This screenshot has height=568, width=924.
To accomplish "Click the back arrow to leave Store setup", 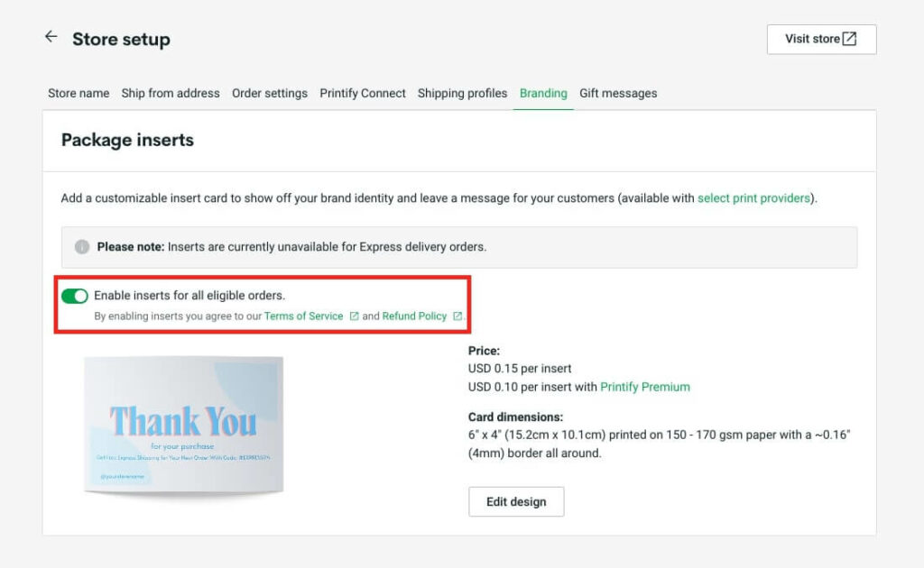I will pyautogui.click(x=51, y=36).
